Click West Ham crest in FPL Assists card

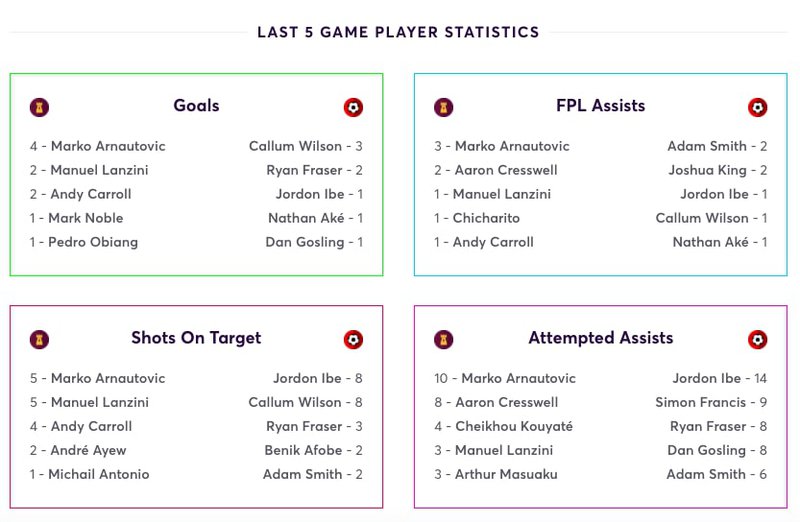[443, 107]
